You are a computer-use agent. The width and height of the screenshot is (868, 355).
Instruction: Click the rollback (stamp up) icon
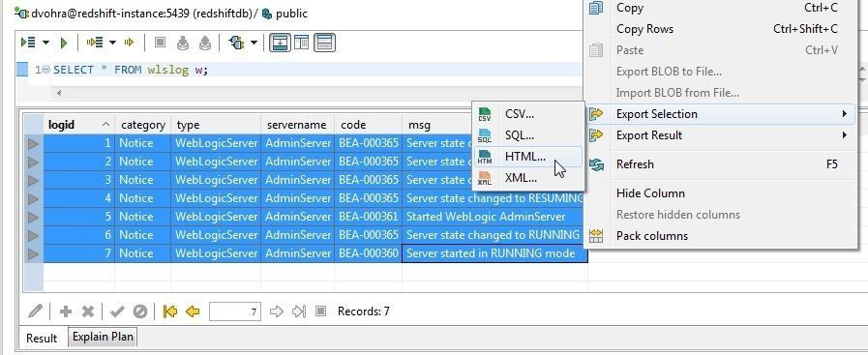(x=205, y=43)
